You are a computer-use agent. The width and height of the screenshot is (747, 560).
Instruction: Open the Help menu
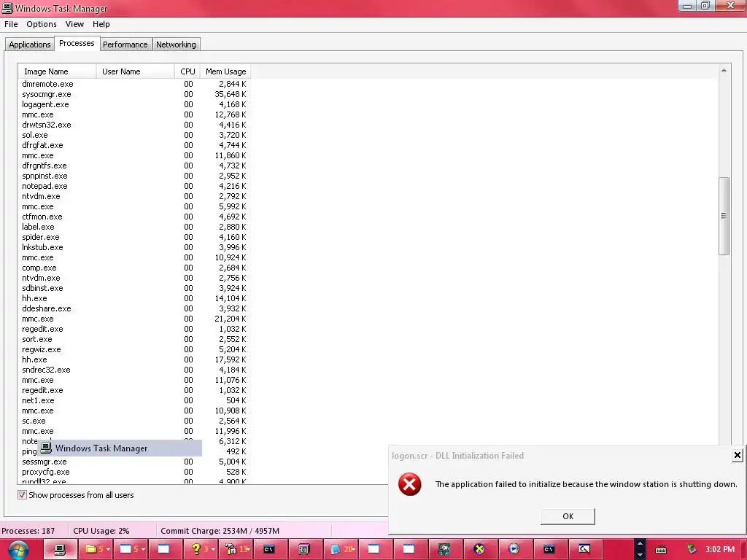(101, 24)
